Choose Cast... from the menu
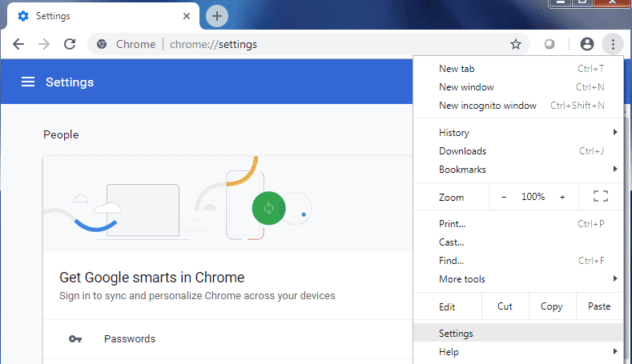 [x=518, y=242]
